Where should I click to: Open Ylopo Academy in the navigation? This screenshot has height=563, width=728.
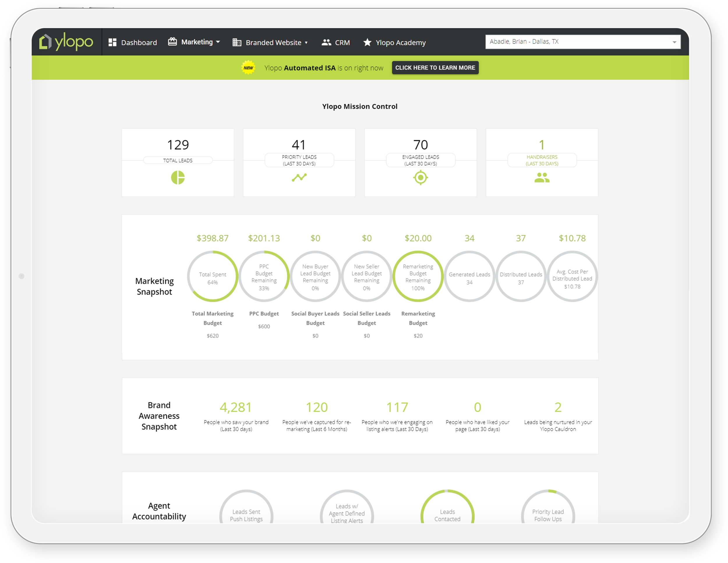coord(394,42)
